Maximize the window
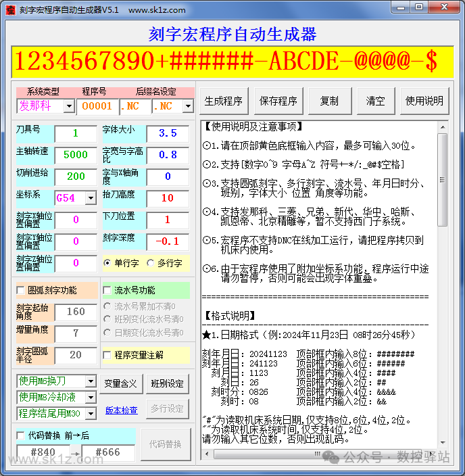This screenshot has height=476, width=465. pyautogui.click(x=419, y=7)
